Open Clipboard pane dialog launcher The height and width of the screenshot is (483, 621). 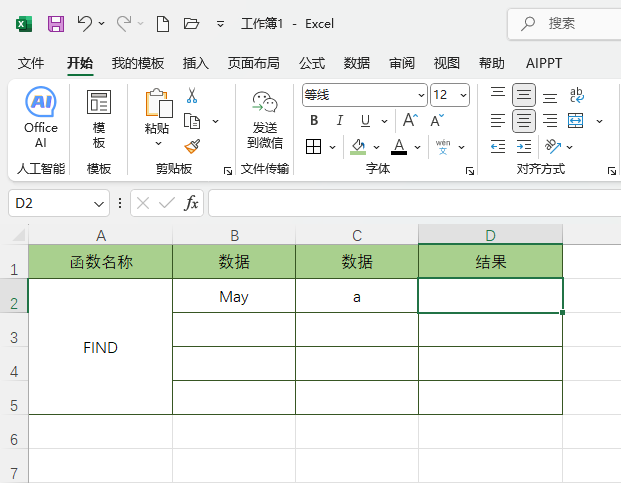click(228, 171)
